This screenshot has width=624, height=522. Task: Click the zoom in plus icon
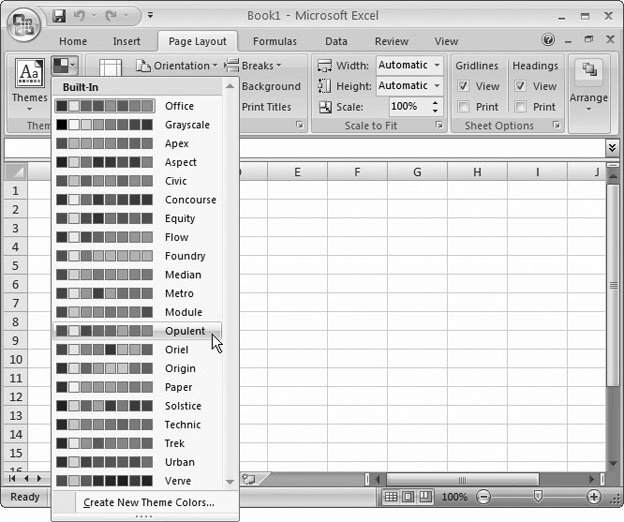[x=594, y=497]
